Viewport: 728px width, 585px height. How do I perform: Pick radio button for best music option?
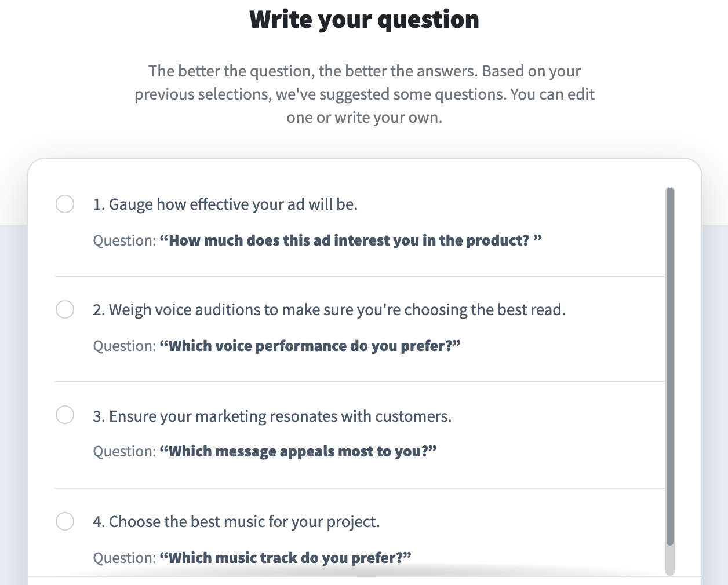pos(65,521)
